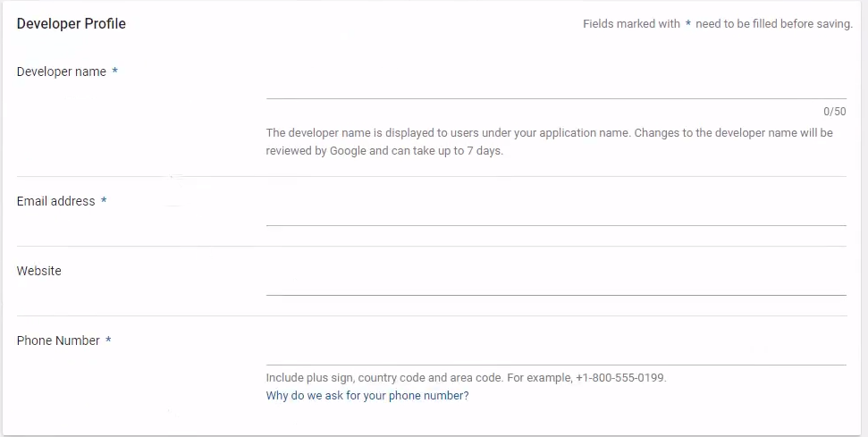Click the 'Website' field label
Viewport: 868px width, 437px height.
39,271
